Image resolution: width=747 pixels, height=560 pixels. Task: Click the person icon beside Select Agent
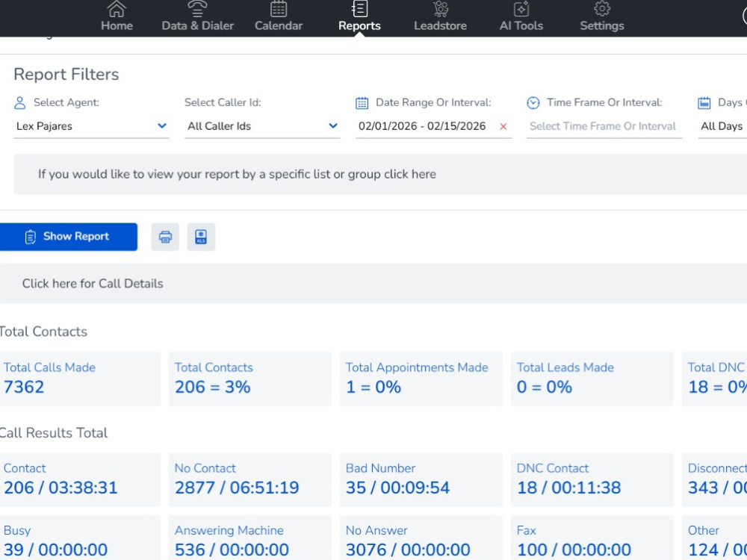(x=19, y=103)
